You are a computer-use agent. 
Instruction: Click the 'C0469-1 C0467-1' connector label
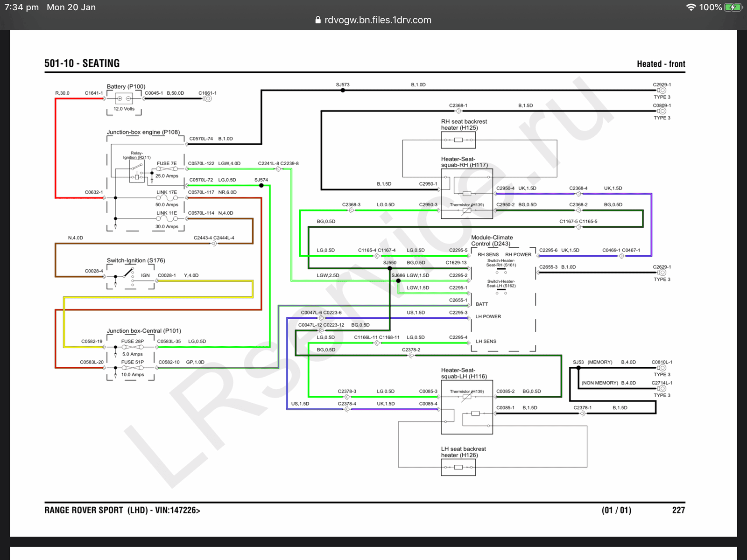pos(621,251)
